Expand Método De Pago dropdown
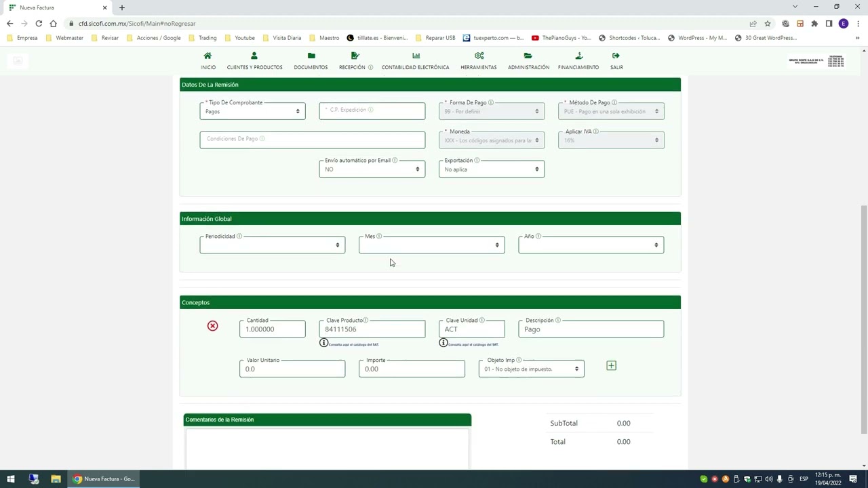Viewport: 868px width, 488px height. 611,111
